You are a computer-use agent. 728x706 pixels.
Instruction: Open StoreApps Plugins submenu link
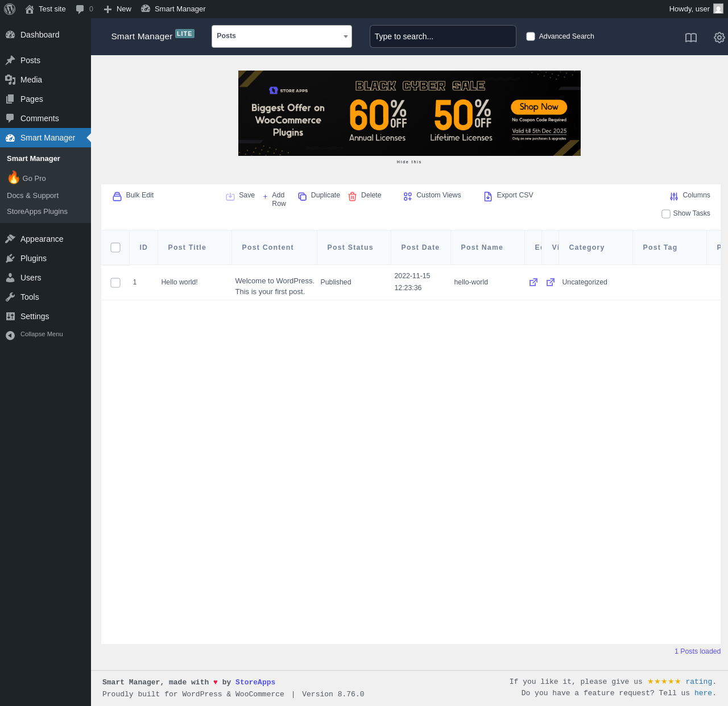coord(37,212)
